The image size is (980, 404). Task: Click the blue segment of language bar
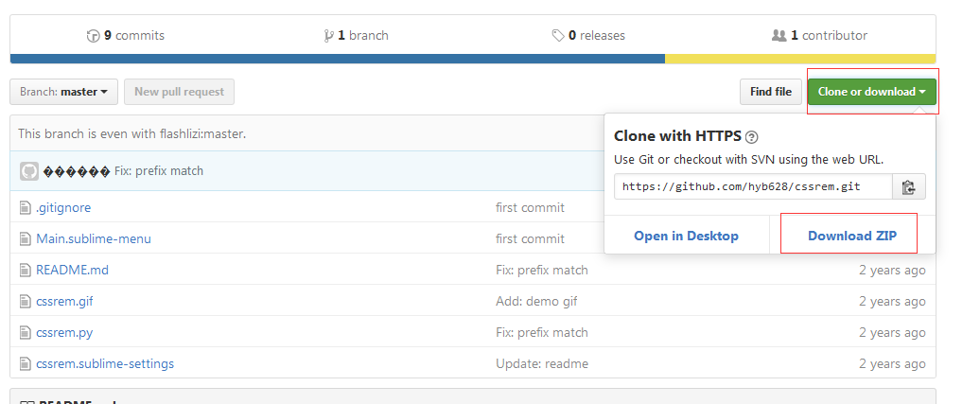(338, 59)
